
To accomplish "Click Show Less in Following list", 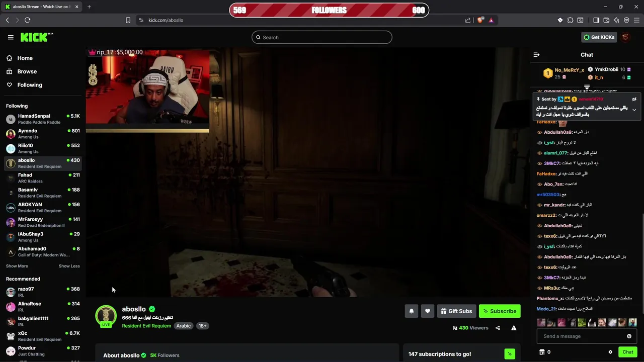I will 69,266.
